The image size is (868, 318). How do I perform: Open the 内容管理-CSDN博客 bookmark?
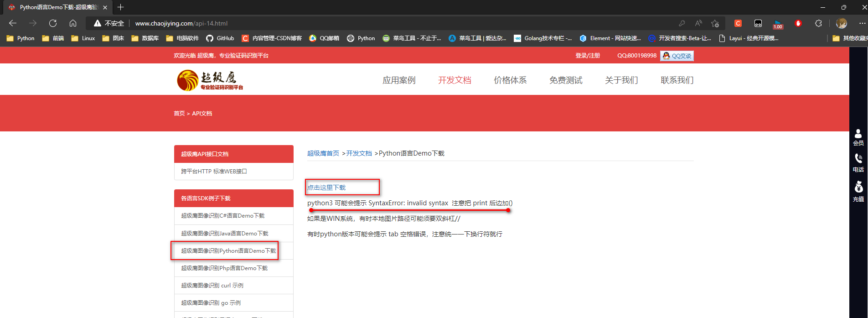272,38
